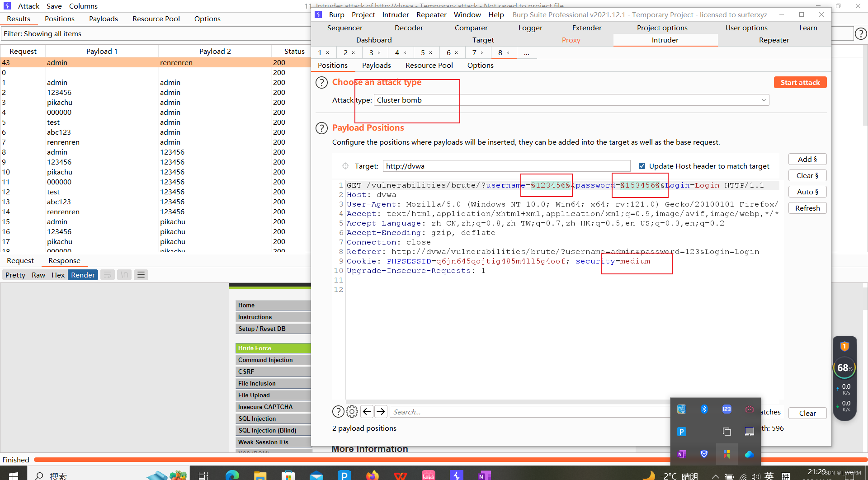This screenshot has height=480, width=868.
Task: Click request editor Search field
Action: coord(530,412)
